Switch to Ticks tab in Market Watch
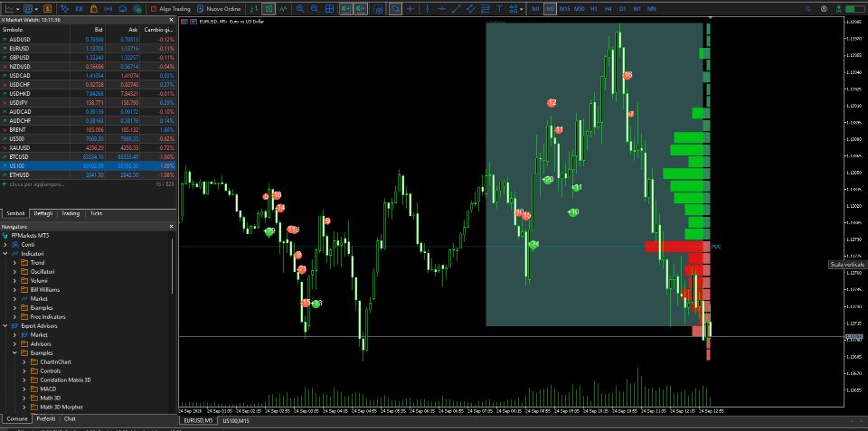Screen dimensions: 868x431 (x=96, y=213)
